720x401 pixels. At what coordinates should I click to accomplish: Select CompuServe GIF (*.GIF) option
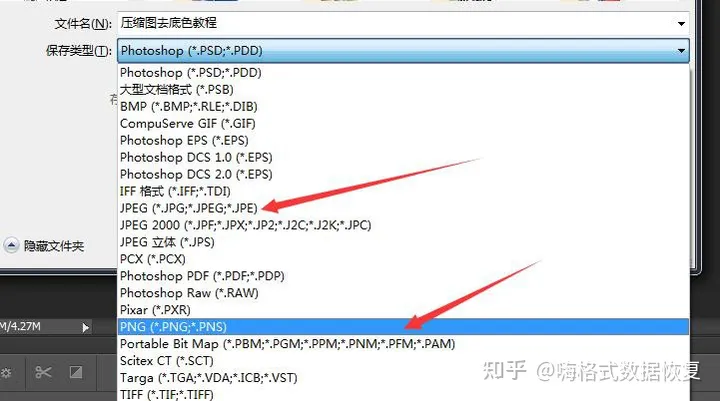pos(403,124)
